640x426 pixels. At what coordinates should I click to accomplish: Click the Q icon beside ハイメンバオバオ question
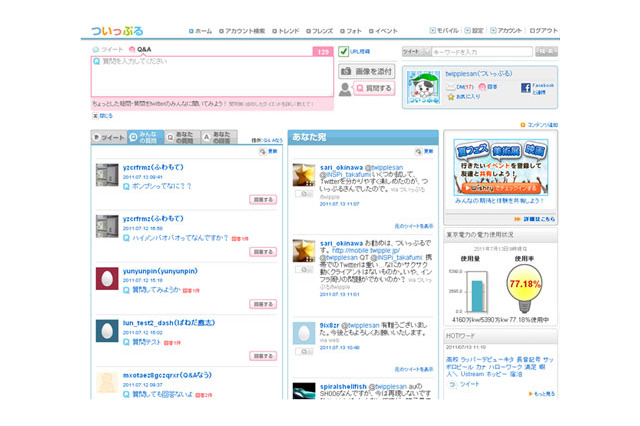pyautogui.click(x=126, y=238)
